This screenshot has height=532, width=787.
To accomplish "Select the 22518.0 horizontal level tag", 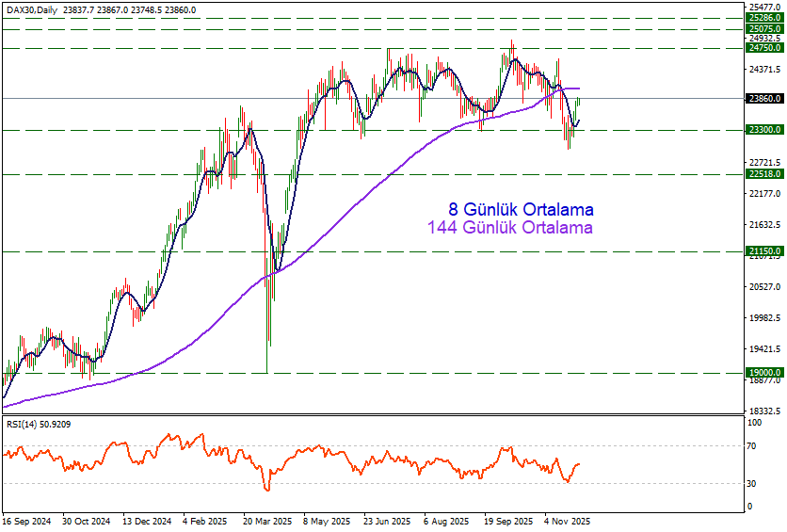I will 764,174.
